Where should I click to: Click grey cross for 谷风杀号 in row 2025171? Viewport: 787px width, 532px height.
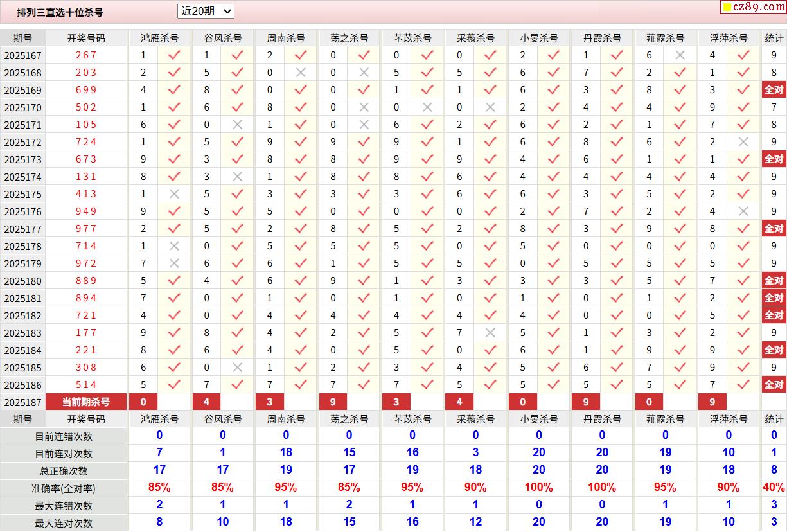coord(238,125)
